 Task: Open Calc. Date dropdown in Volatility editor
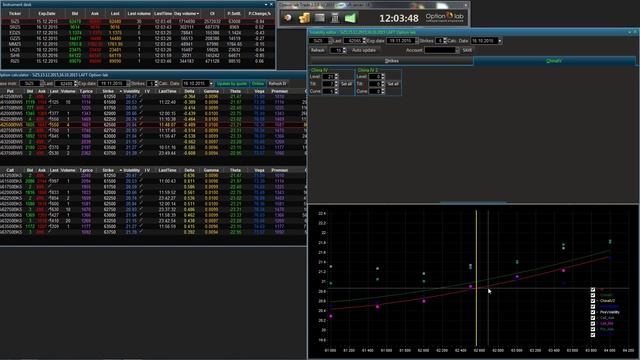coord(500,41)
